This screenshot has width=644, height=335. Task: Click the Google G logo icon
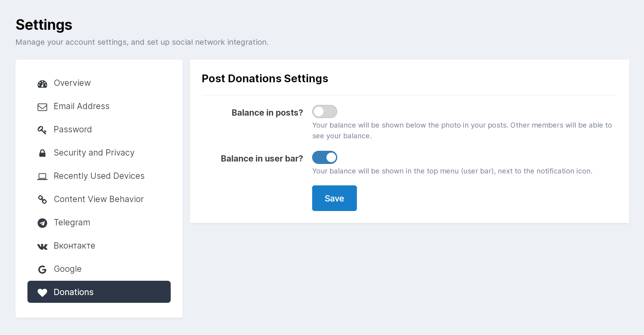tap(42, 269)
